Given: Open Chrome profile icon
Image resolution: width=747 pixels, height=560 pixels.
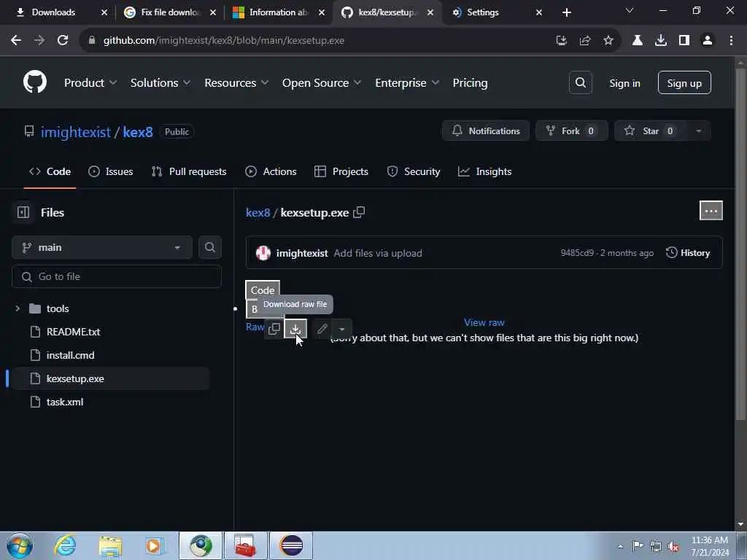Looking at the screenshot, I should tap(708, 41).
